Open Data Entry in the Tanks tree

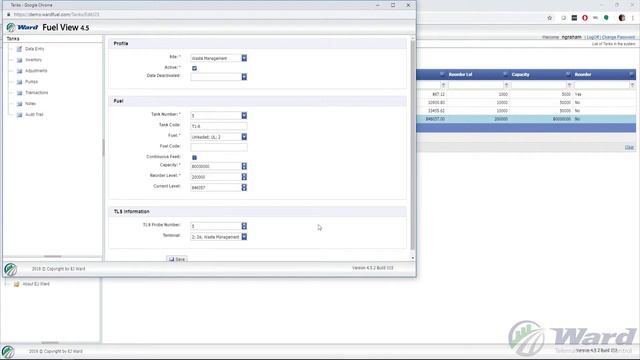tap(34, 49)
